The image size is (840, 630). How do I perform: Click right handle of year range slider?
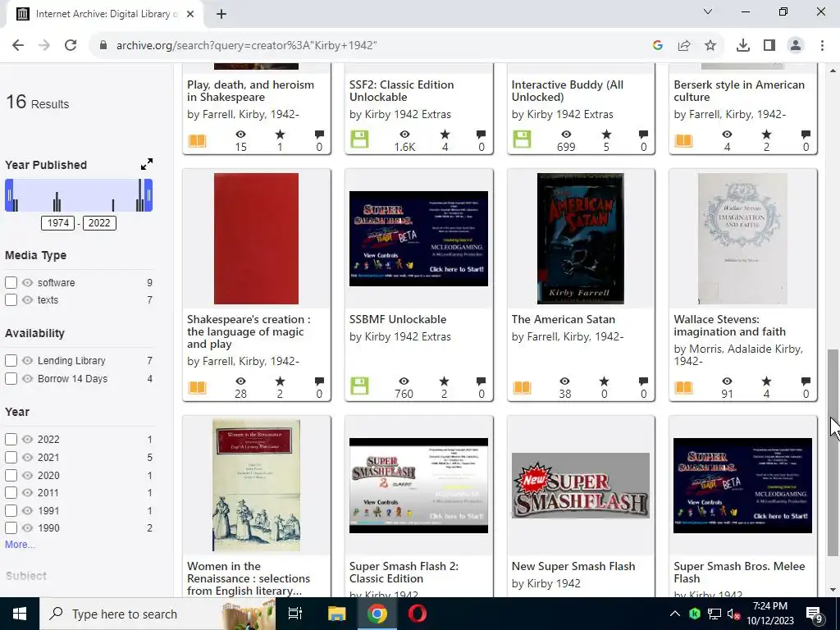pos(149,195)
